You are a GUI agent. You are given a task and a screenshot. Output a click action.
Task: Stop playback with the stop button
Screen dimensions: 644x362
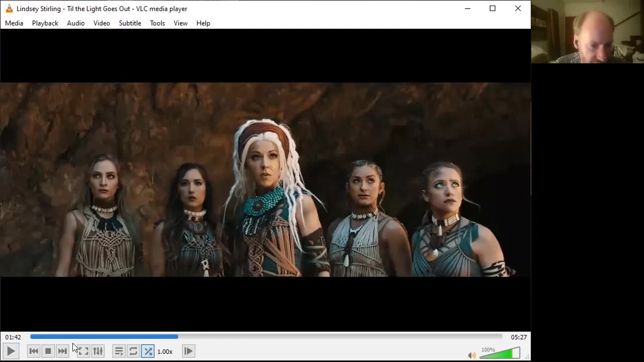coord(48,351)
